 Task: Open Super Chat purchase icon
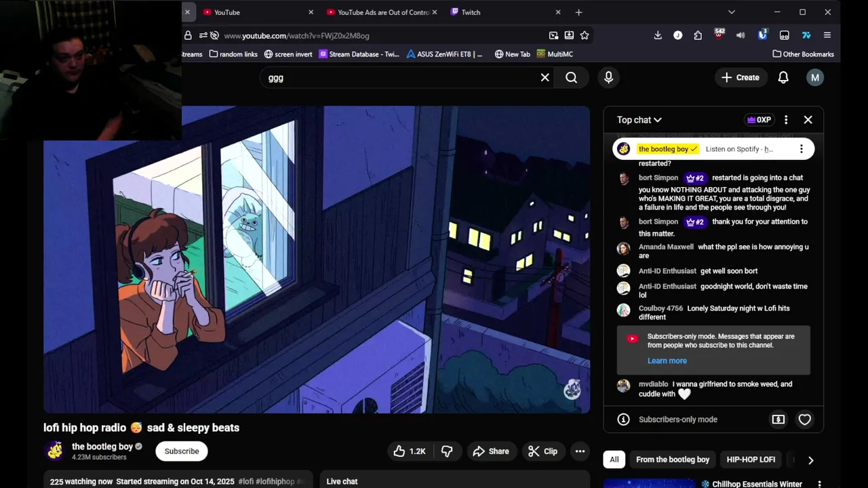(x=778, y=420)
